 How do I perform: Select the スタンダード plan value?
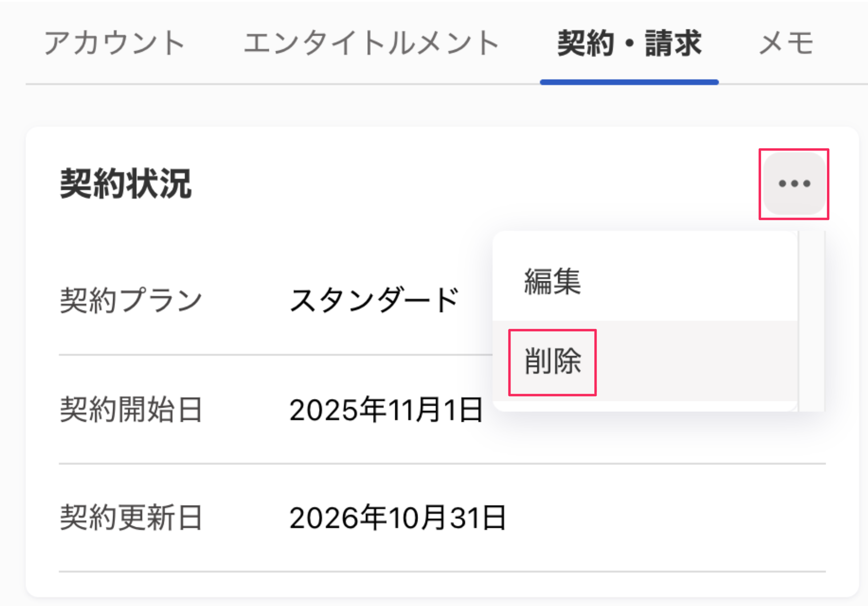coord(374,300)
